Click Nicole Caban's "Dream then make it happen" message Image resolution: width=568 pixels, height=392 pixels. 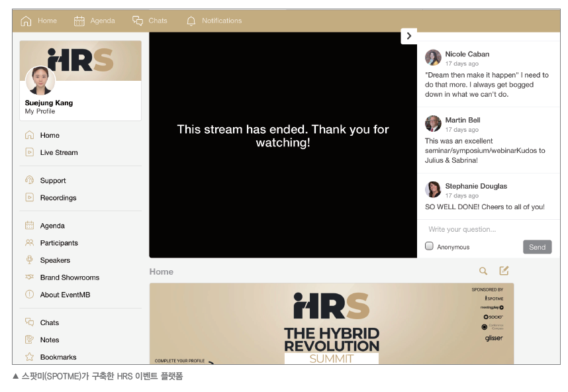[487, 84]
